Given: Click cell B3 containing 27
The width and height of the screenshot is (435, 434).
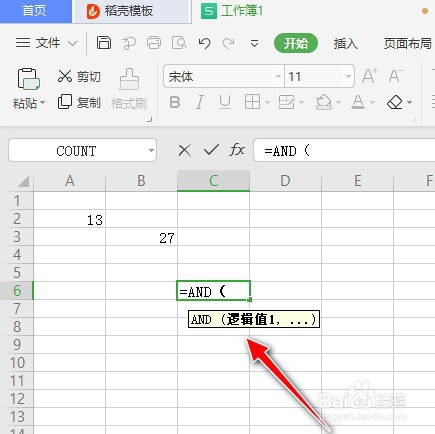Looking at the screenshot, I should click(x=141, y=237).
